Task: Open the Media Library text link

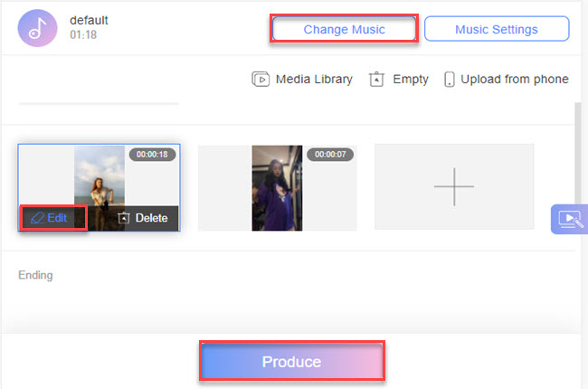Action: pyautogui.click(x=313, y=80)
